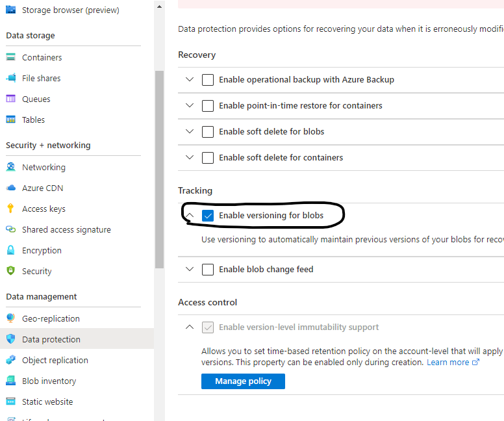The width and height of the screenshot is (504, 421).
Task: Click the Blob inventory icon
Action: click(x=10, y=381)
